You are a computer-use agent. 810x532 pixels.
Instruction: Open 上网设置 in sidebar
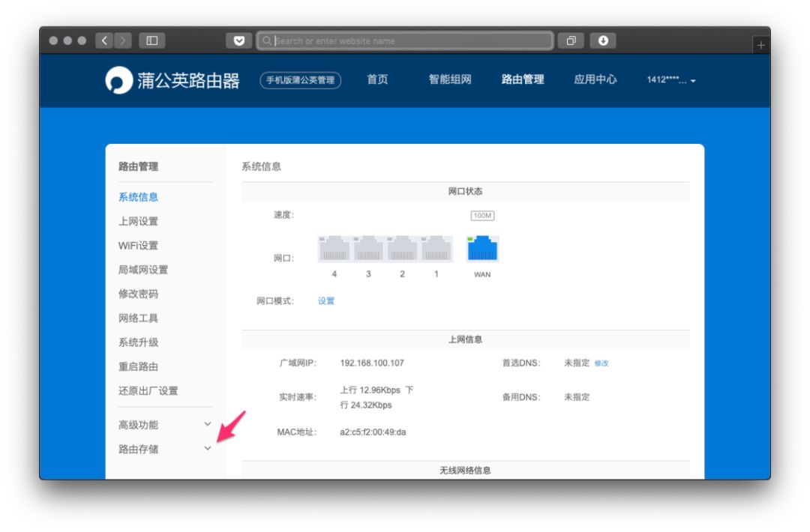click(x=139, y=221)
